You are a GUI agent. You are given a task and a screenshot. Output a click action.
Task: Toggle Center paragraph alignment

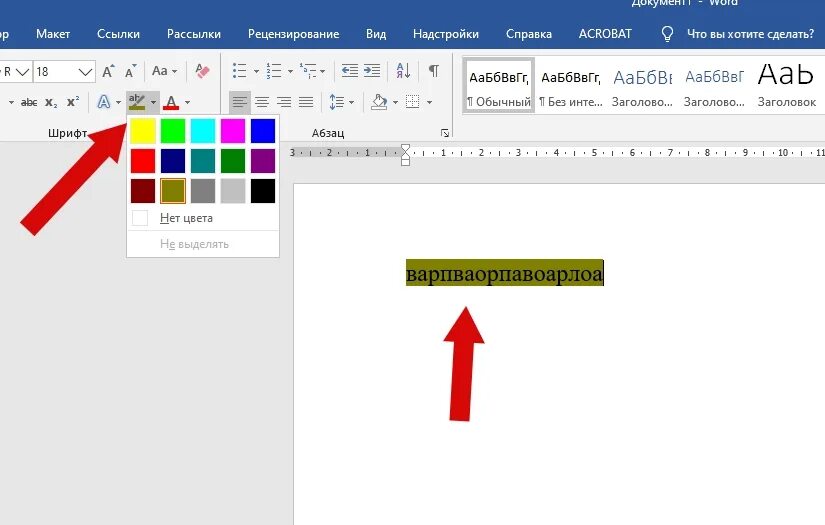click(262, 102)
